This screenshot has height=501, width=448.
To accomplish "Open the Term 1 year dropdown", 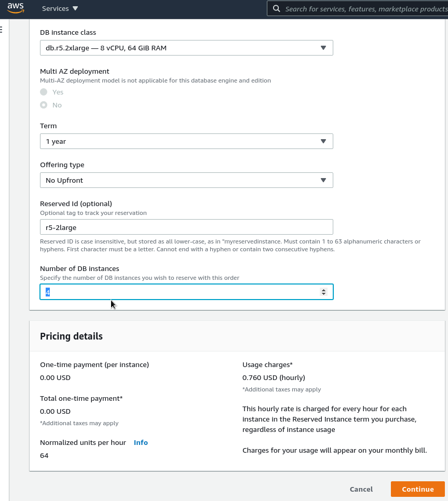I will pos(186,141).
